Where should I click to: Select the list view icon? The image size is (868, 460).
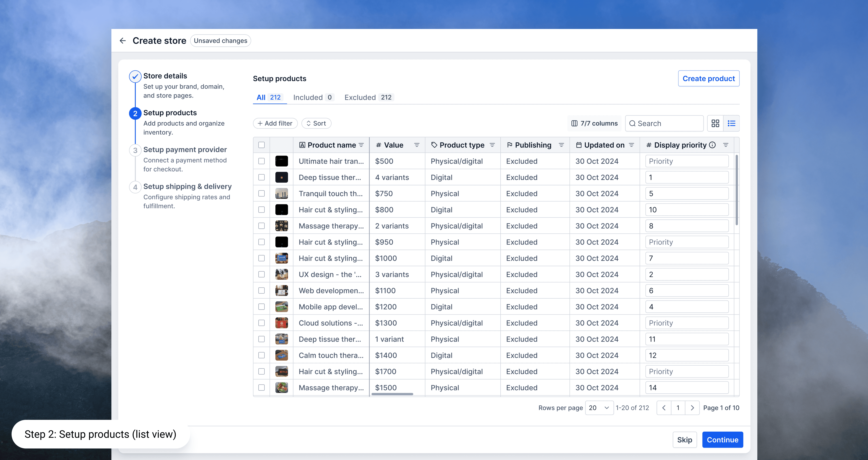coord(731,123)
